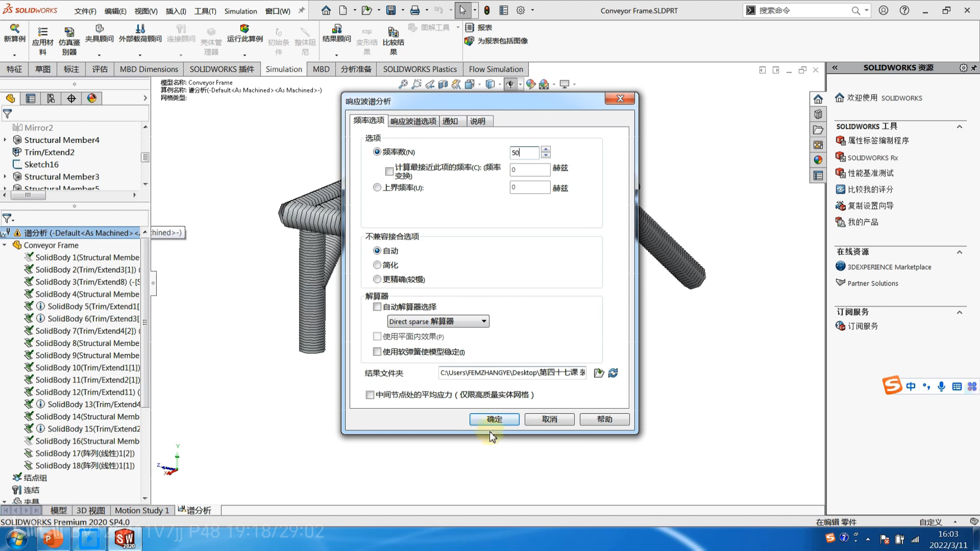The width and height of the screenshot is (980, 551).
Task: Open the FeatureManager design tree tab icon
Action: pyautogui.click(x=10, y=98)
